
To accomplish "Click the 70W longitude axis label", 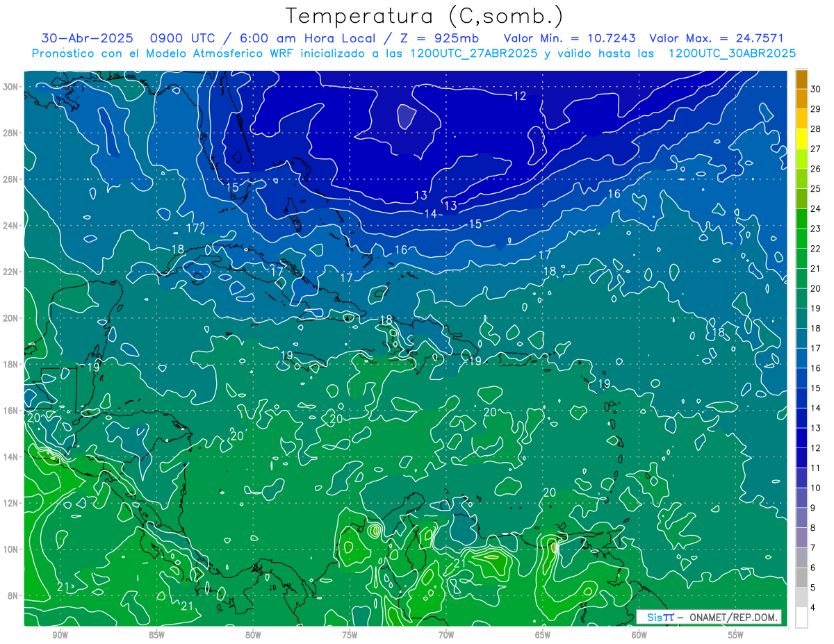I will click(x=446, y=635).
